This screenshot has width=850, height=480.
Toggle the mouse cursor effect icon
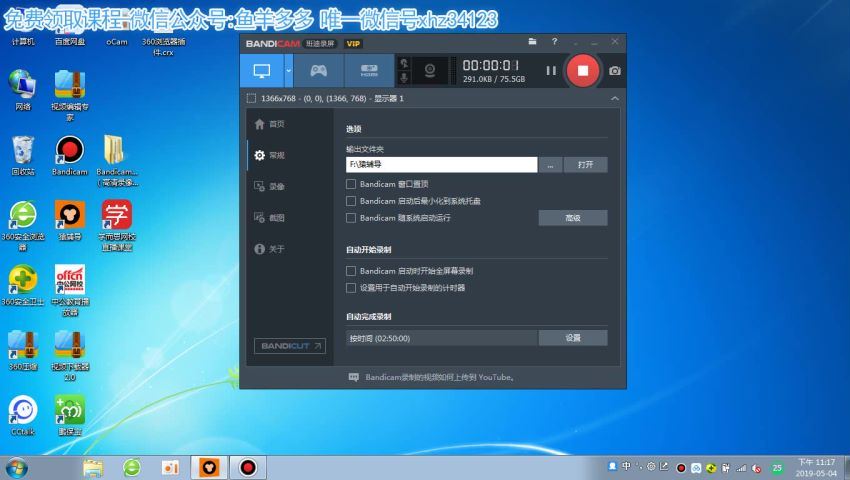[x=404, y=63]
